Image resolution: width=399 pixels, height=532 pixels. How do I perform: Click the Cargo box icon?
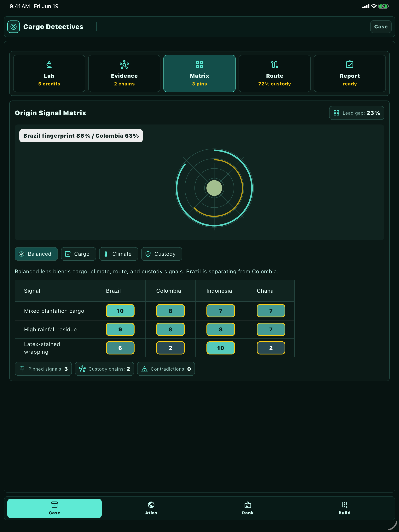click(x=68, y=254)
